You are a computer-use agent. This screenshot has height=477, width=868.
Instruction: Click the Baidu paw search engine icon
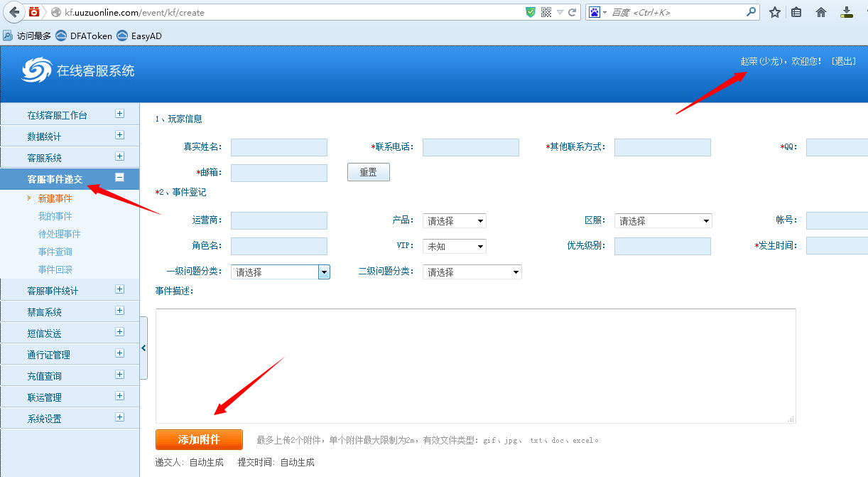point(594,12)
